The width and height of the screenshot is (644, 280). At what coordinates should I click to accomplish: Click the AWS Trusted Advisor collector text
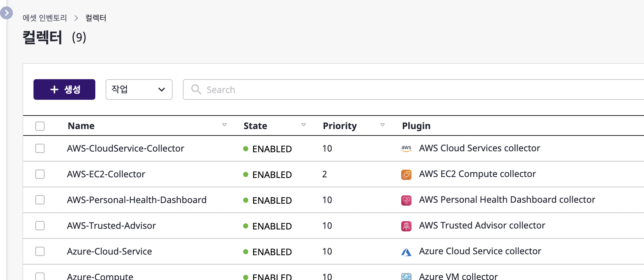tap(482, 225)
